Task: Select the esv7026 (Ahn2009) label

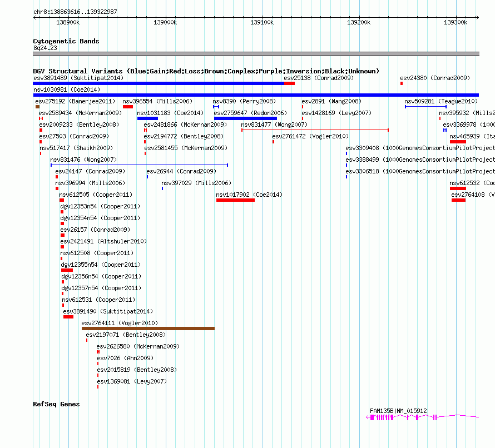Action: tap(125, 358)
